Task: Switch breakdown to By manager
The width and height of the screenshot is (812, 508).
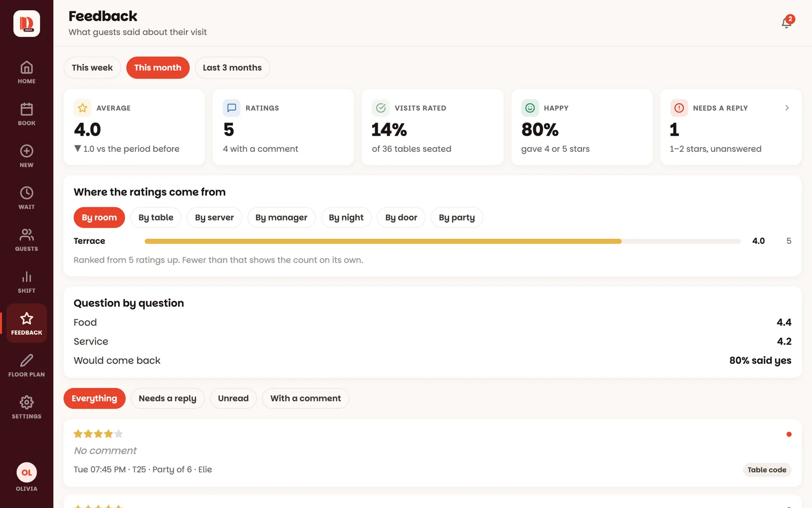Action: coord(282,217)
